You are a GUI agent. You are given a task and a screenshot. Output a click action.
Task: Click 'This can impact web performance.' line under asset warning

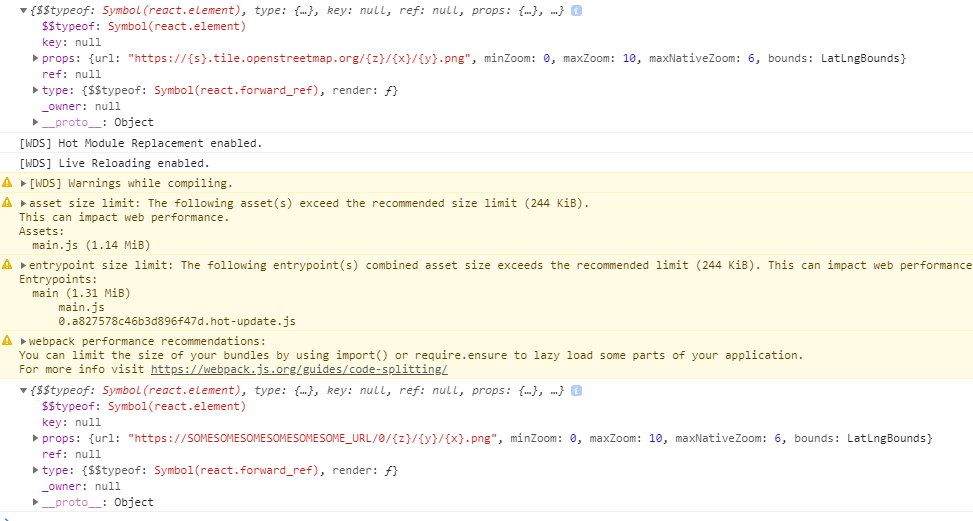[124, 217]
